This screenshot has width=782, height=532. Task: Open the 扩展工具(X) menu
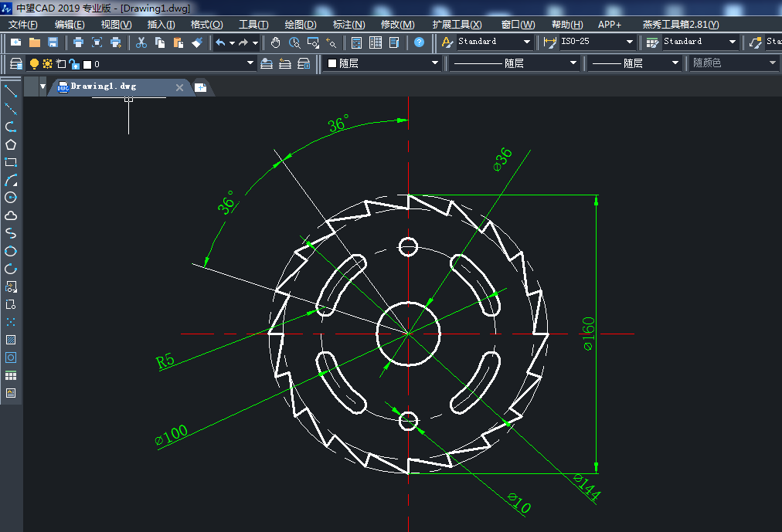457,25
